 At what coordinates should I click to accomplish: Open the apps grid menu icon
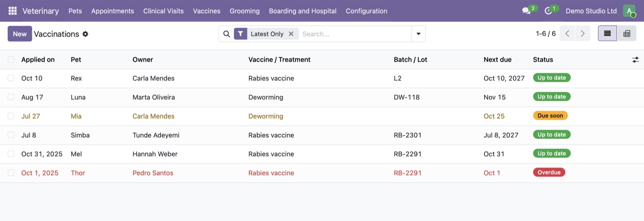tap(12, 11)
